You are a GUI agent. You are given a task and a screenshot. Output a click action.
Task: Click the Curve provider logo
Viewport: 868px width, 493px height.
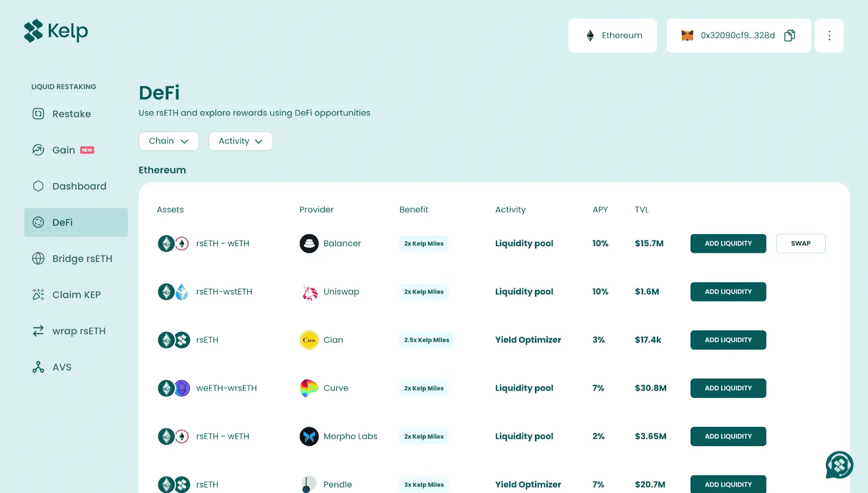click(309, 388)
